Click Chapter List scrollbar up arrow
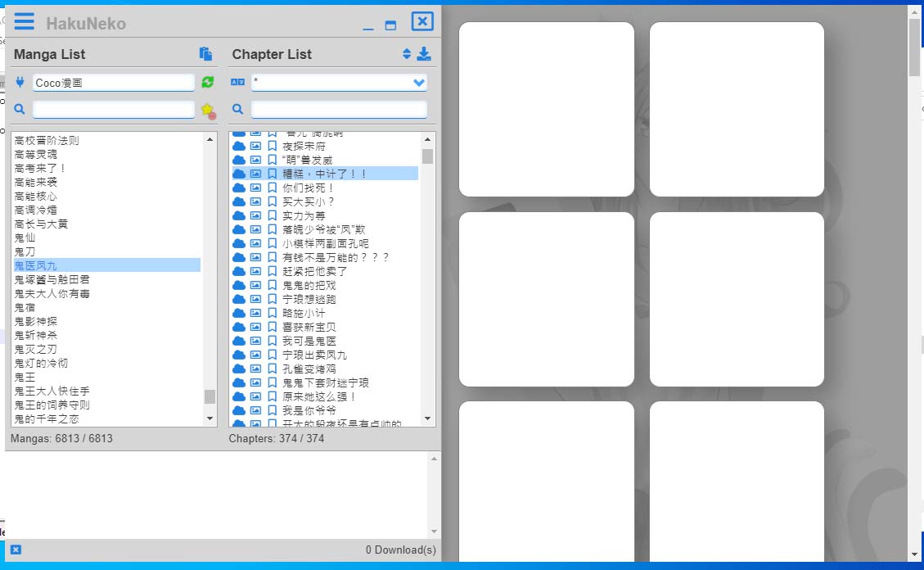This screenshot has width=924, height=570. pyautogui.click(x=428, y=139)
